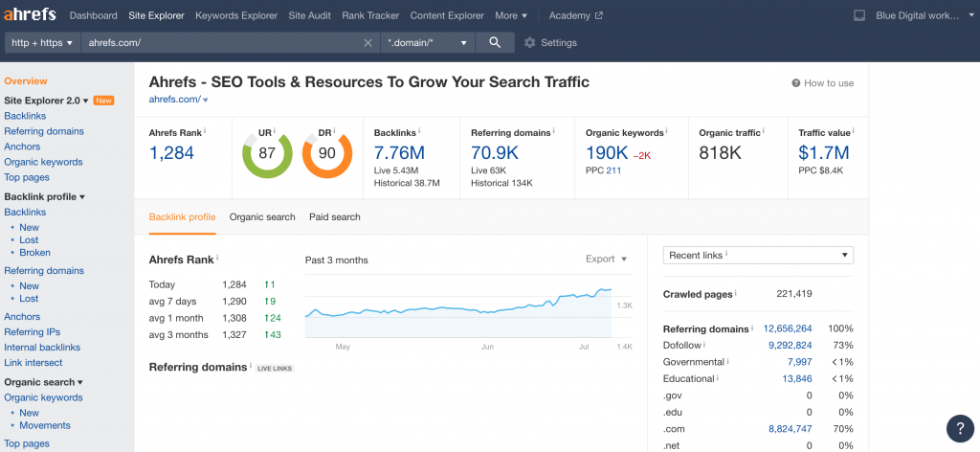Expand the ahrefs.com/ URL arrow
Viewport: 980px width, 452px height.
206,100
